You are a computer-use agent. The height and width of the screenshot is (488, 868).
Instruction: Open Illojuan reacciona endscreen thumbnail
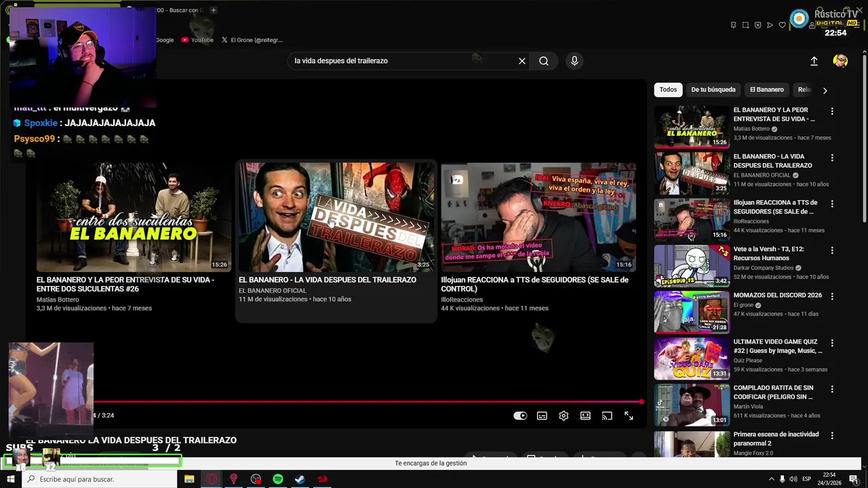(538, 217)
